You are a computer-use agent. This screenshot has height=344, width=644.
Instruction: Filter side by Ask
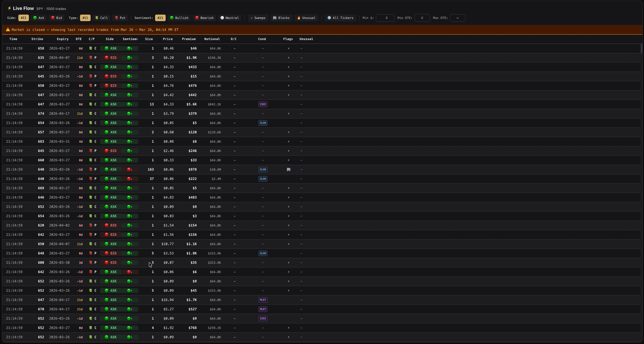[x=39, y=18]
